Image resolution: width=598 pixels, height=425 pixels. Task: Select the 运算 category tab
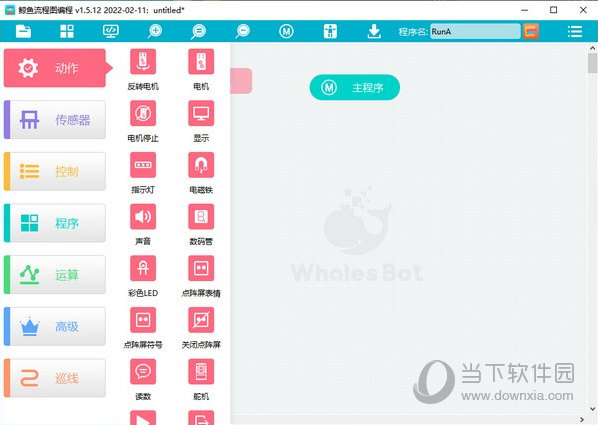tap(55, 275)
